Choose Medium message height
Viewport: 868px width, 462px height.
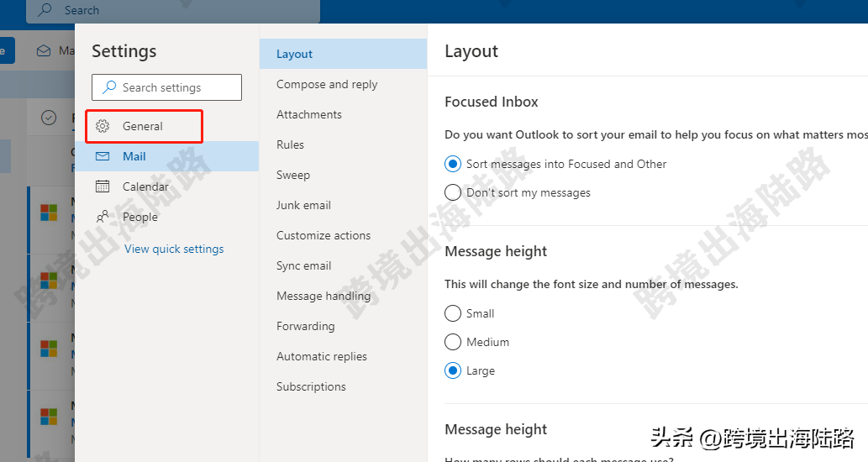coord(453,342)
